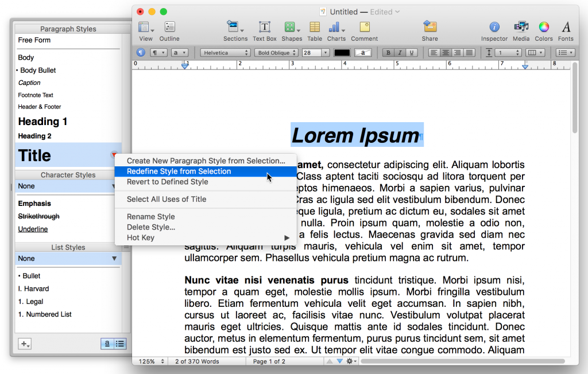Toggle underline formatting button
This screenshot has width=588, height=374.
click(x=411, y=53)
